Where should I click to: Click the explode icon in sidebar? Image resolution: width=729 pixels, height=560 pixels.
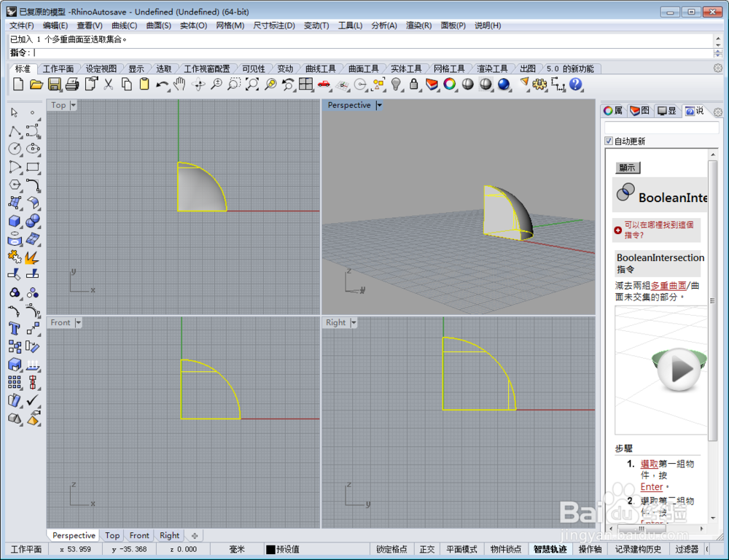pos(33,257)
